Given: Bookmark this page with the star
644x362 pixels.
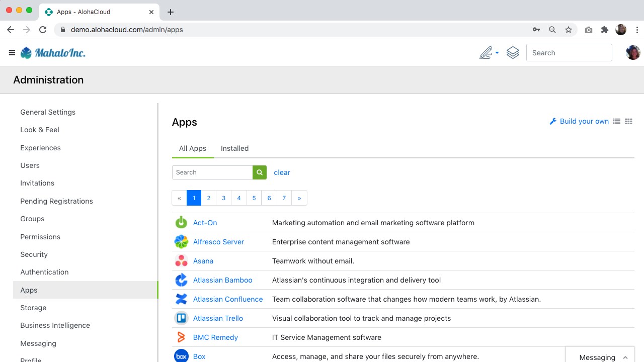Looking at the screenshot, I should pos(569,30).
